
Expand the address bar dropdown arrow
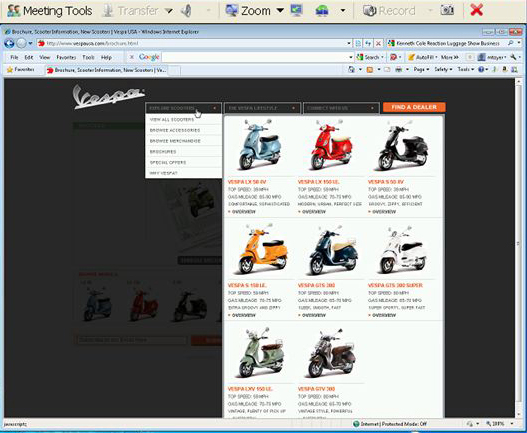click(x=349, y=43)
